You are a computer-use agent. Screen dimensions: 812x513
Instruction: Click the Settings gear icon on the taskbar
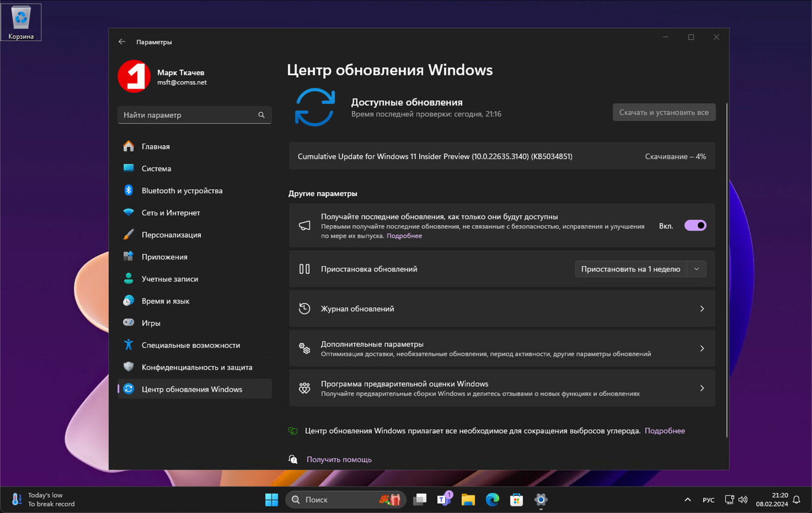tap(541, 499)
